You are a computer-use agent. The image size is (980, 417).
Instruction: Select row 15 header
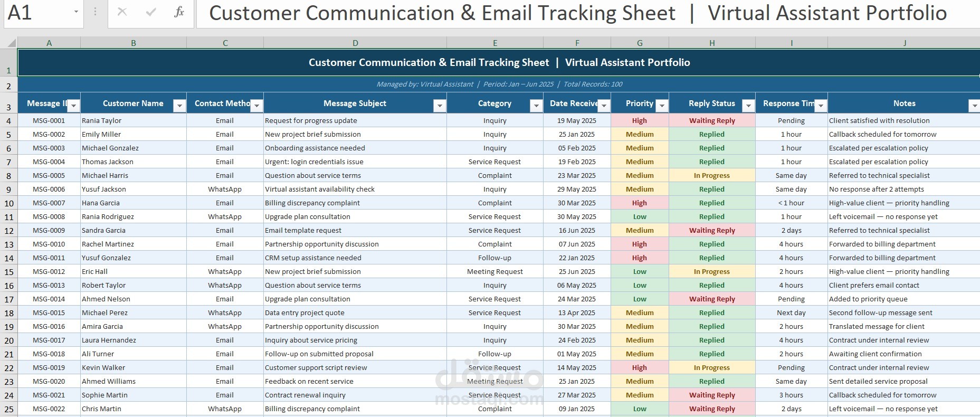[9, 272]
